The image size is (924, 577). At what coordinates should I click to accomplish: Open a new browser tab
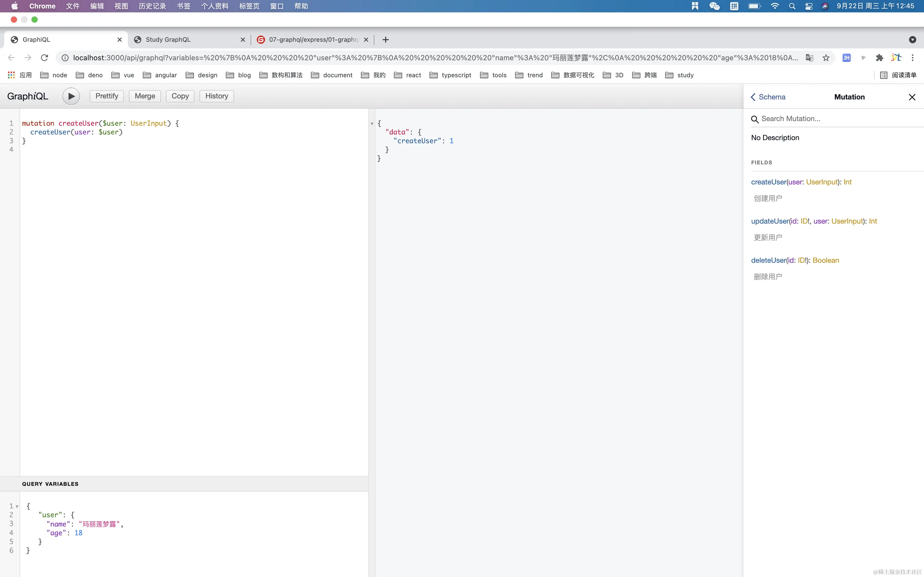click(386, 40)
